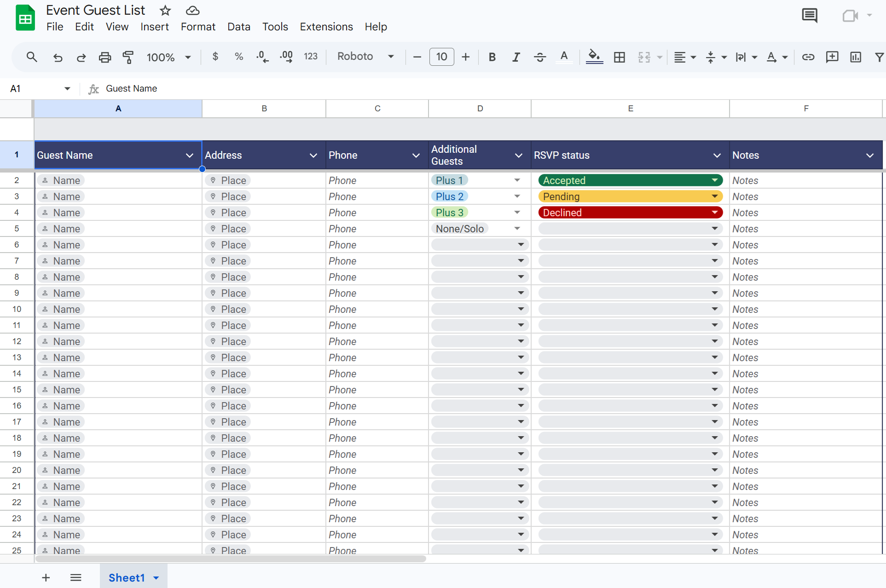Open horizontal align dropdown
The height and width of the screenshot is (588, 886).
[684, 57]
